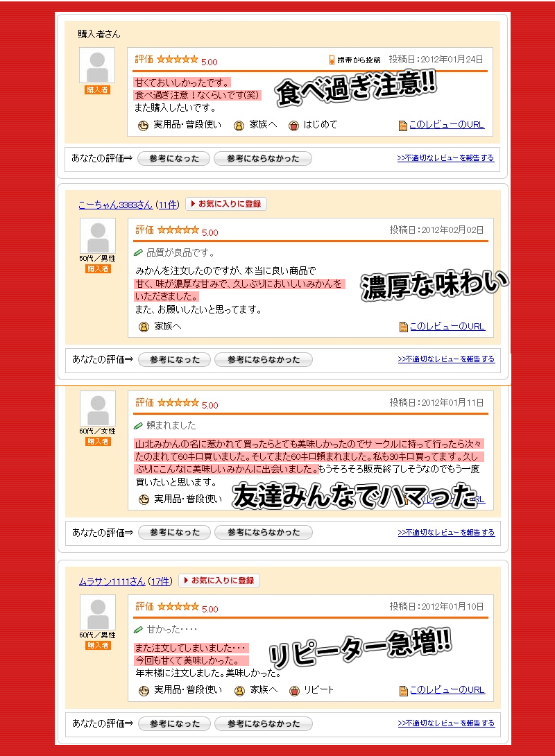
Task: Click the mobile phone icon by 携帯から投稿
Action: click(x=332, y=60)
